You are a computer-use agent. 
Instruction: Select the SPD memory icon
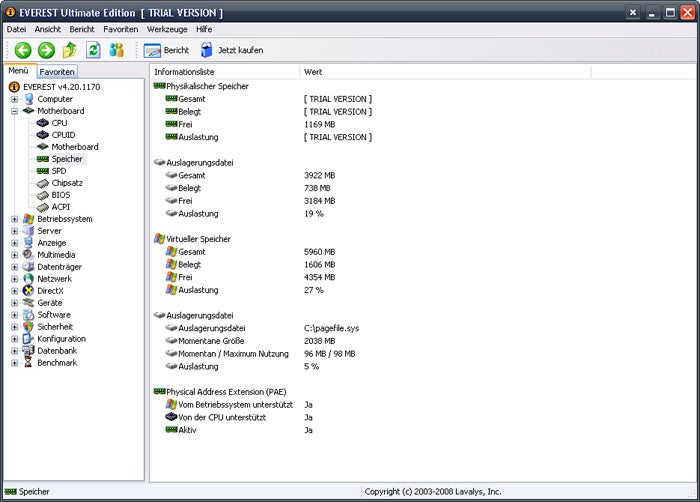click(x=42, y=171)
